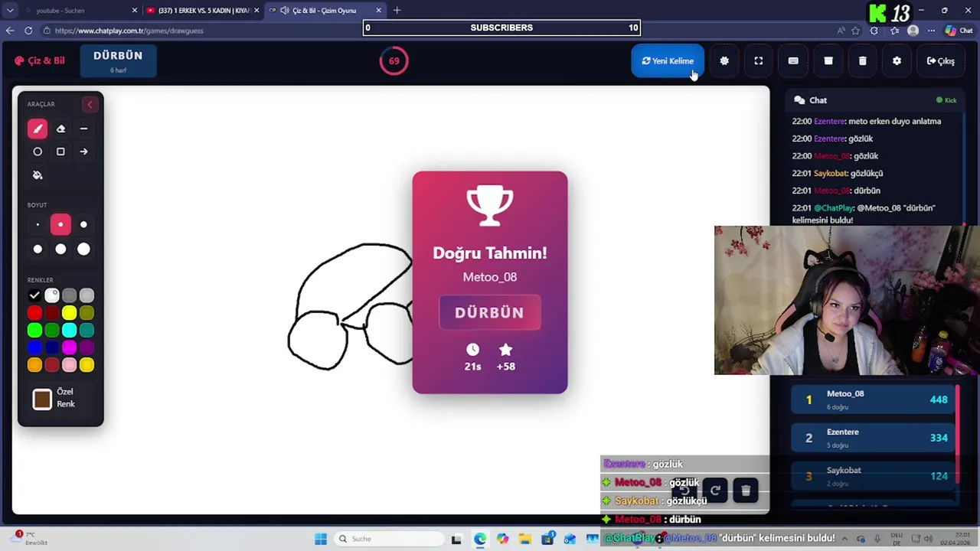
Task: Pick the cyan color swatch
Action: pyautogui.click(x=70, y=331)
